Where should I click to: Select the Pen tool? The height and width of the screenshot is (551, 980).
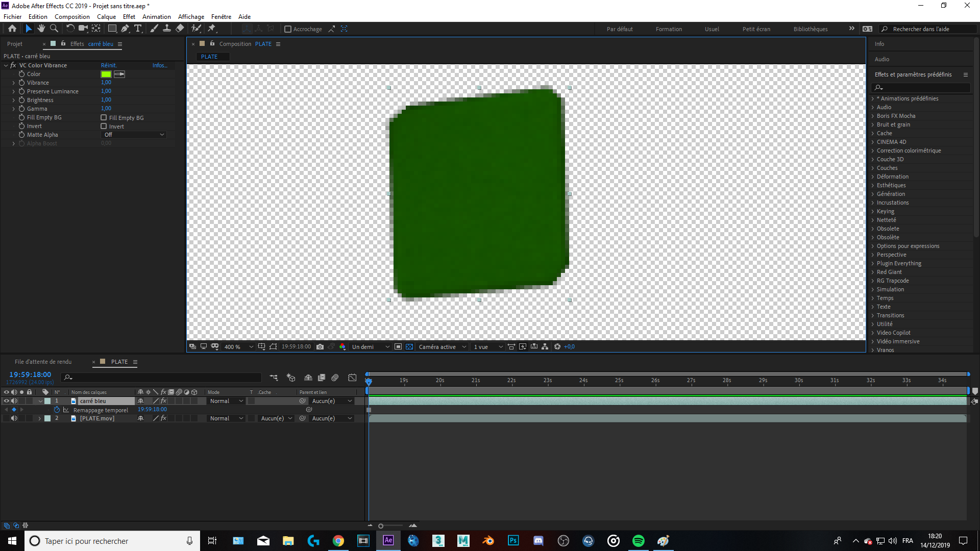click(125, 29)
